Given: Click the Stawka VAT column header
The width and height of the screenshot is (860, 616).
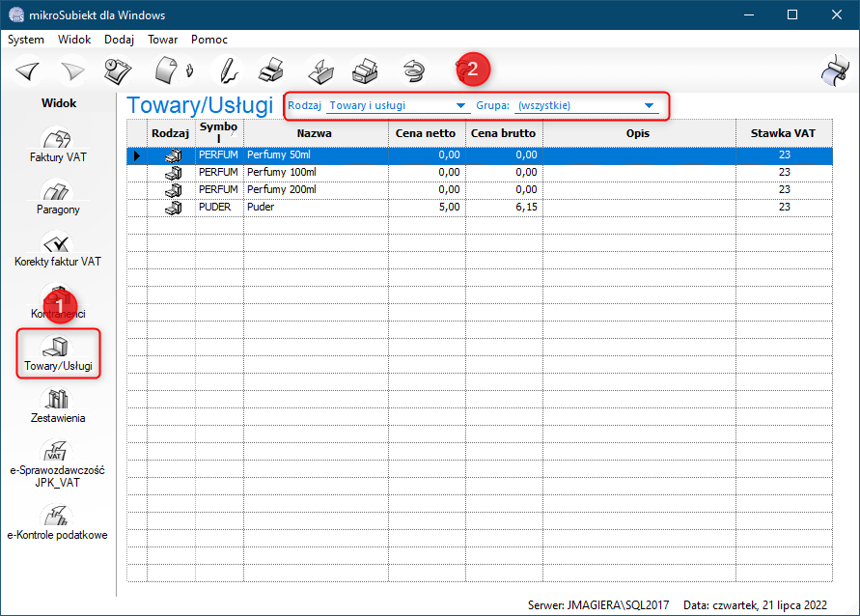Looking at the screenshot, I should [x=784, y=133].
